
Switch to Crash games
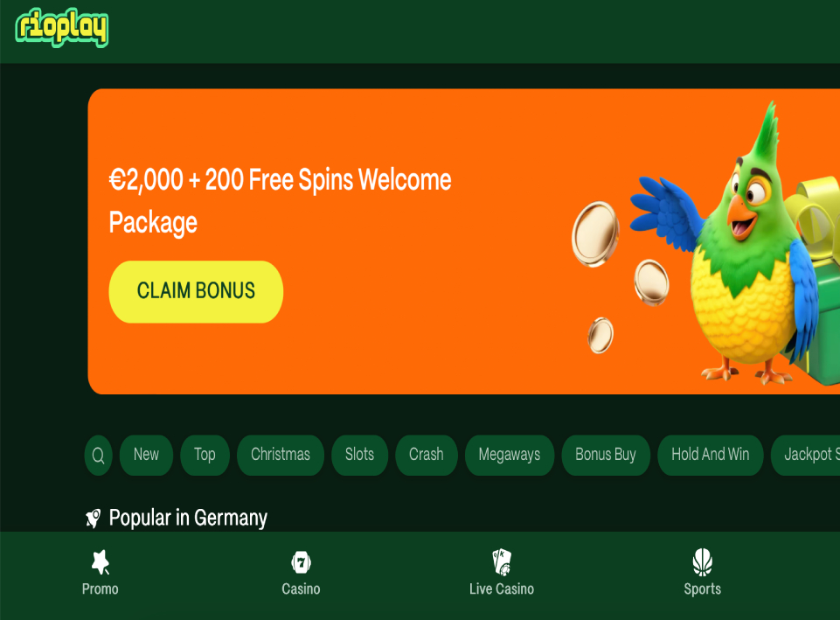[427, 456]
